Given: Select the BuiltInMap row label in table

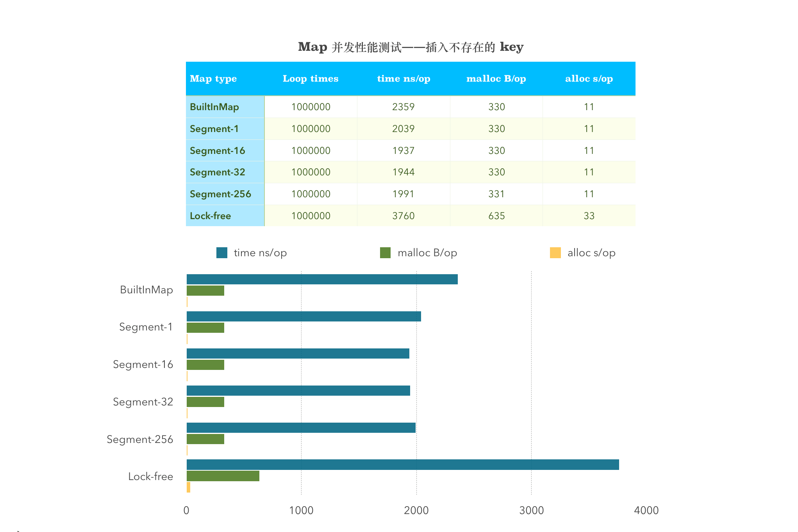Looking at the screenshot, I should click(214, 107).
